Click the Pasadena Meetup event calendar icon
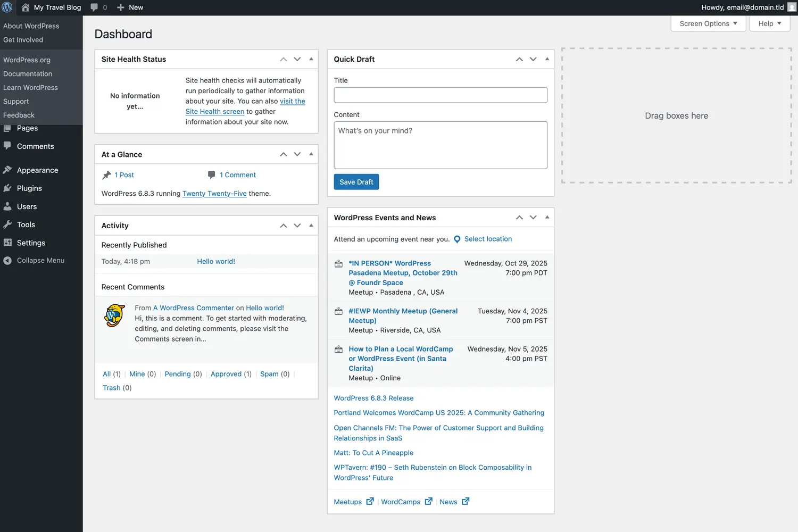 (338, 264)
